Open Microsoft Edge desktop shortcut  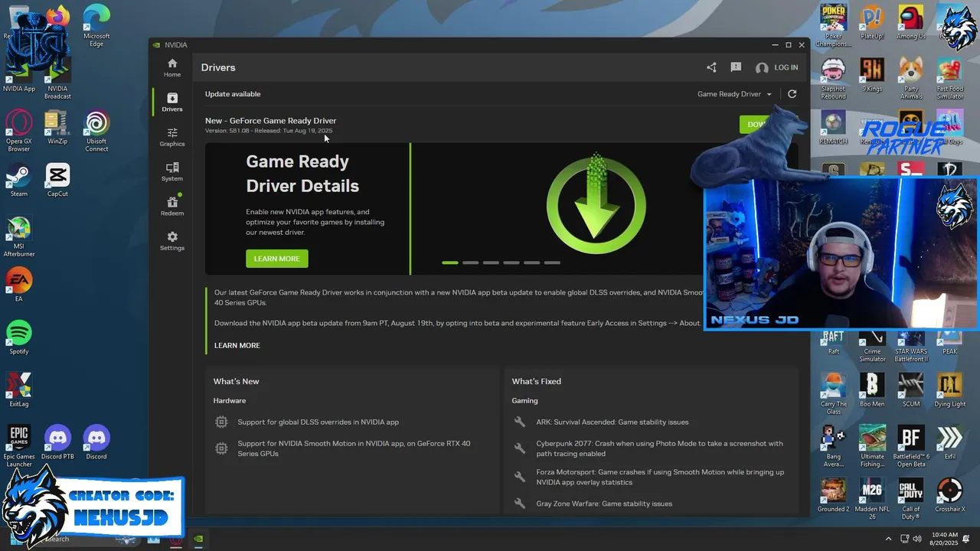tap(96, 26)
